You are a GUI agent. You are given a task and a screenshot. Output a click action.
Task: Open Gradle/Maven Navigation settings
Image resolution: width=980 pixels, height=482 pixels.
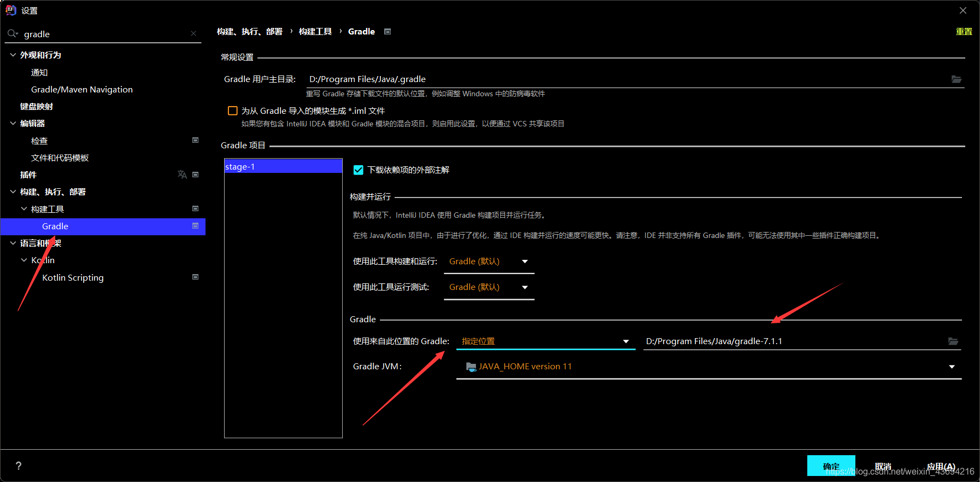click(82, 89)
